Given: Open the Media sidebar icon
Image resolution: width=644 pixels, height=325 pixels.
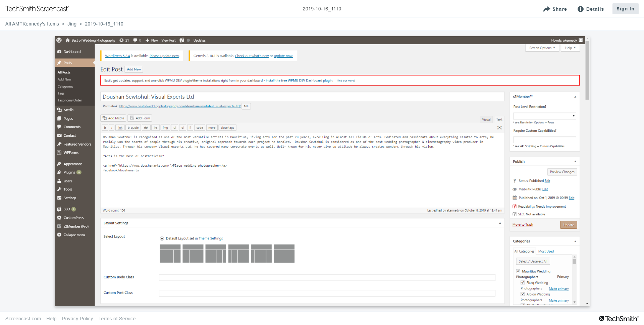Looking at the screenshot, I should pos(59,110).
